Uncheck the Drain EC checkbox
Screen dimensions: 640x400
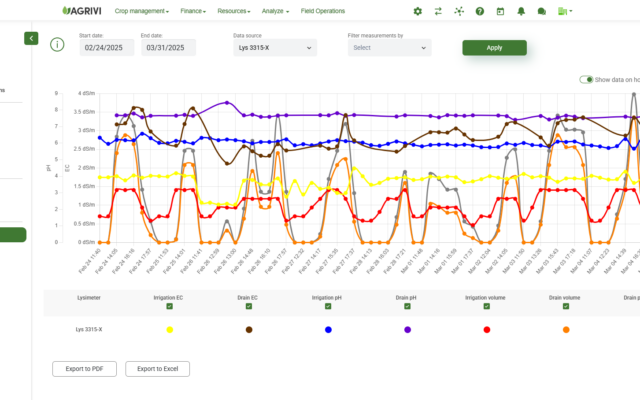(x=249, y=306)
